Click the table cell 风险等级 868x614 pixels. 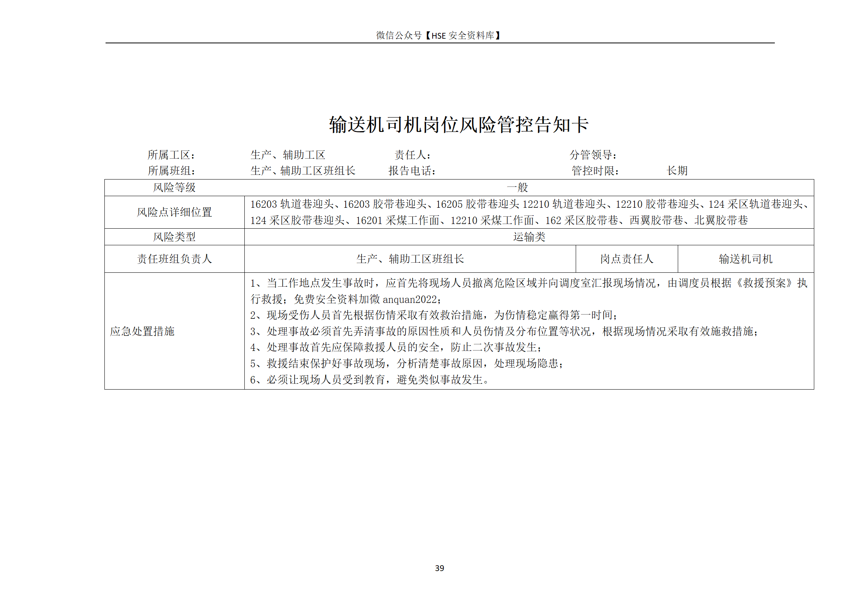(174, 188)
